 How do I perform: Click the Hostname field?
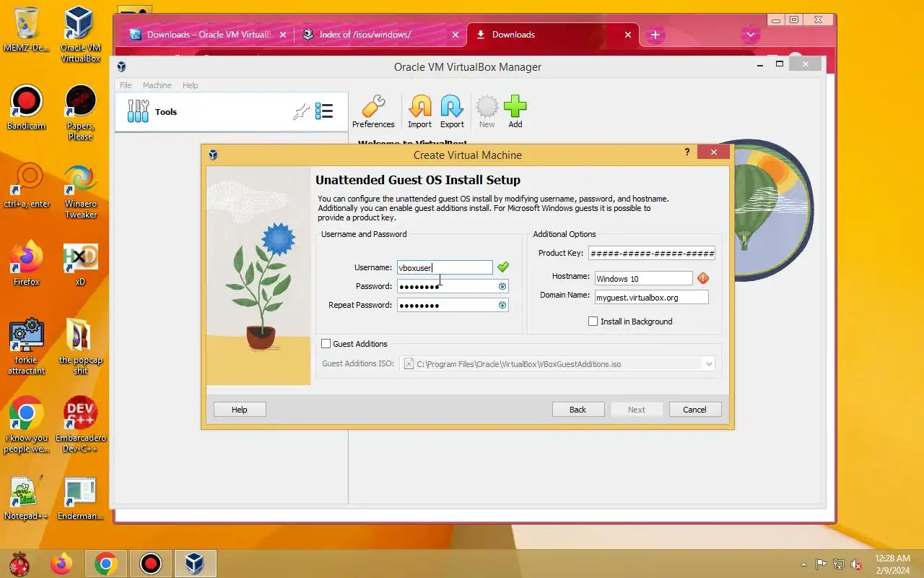pos(643,278)
